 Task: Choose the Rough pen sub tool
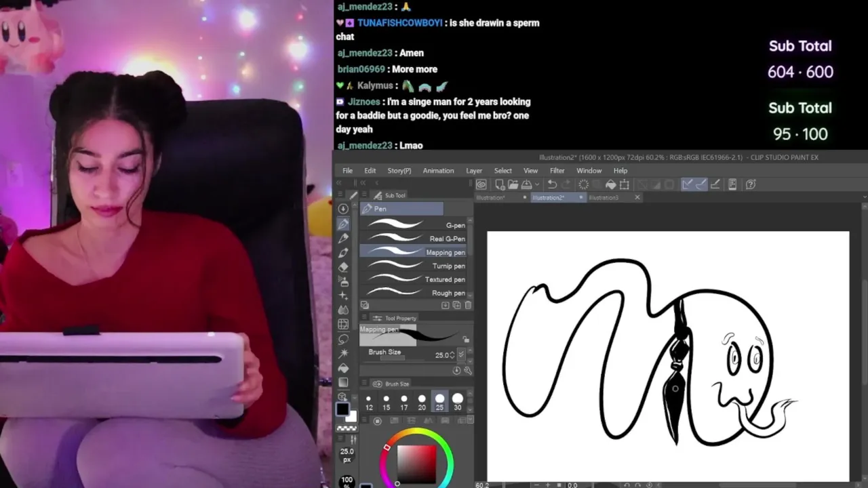413,293
